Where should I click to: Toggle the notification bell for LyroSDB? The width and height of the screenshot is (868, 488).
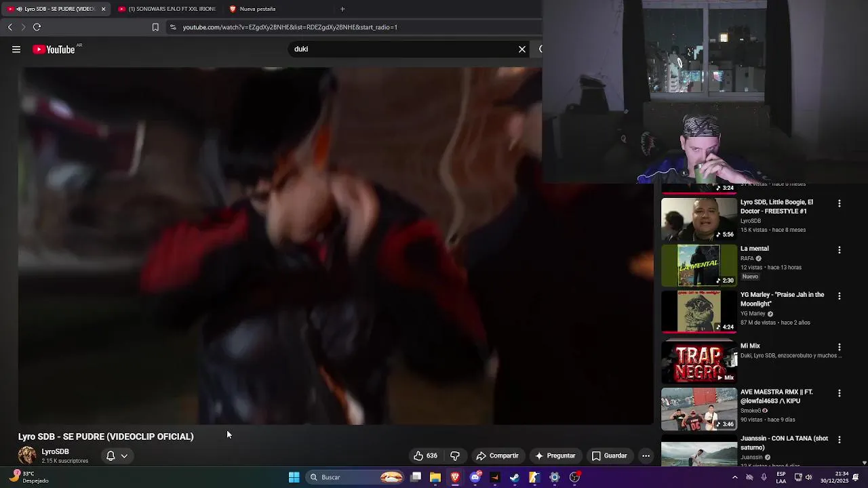pyautogui.click(x=111, y=455)
